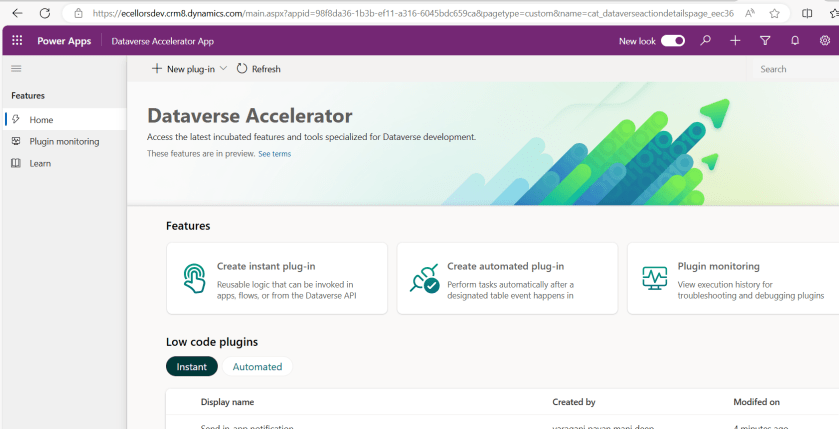The width and height of the screenshot is (839, 429).
Task: Click the plus icon in purple header
Action: click(x=735, y=41)
